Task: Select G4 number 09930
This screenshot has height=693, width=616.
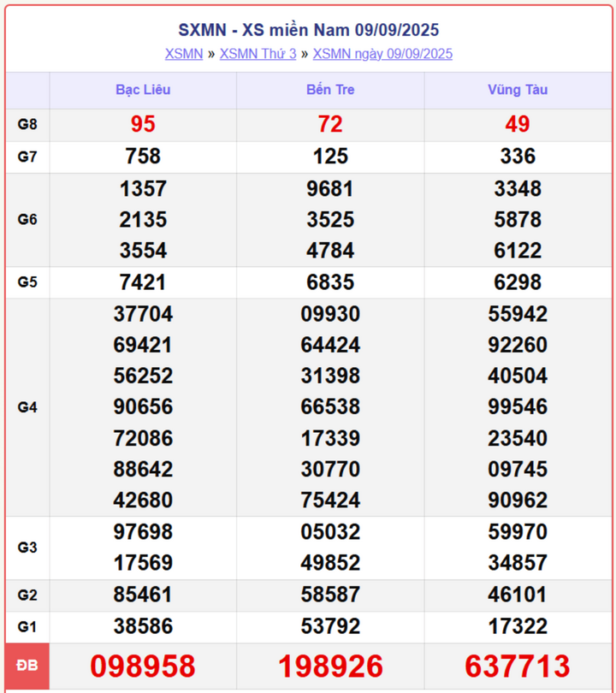Action: click(330, 314)
